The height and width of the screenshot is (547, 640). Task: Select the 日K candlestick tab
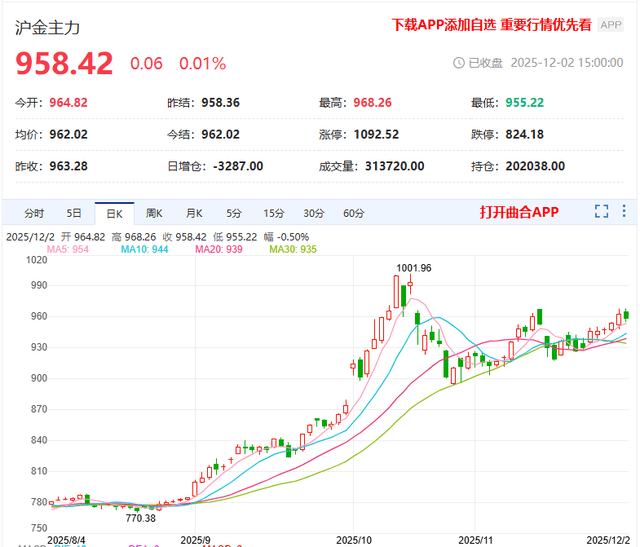click(x=113, y=213)
